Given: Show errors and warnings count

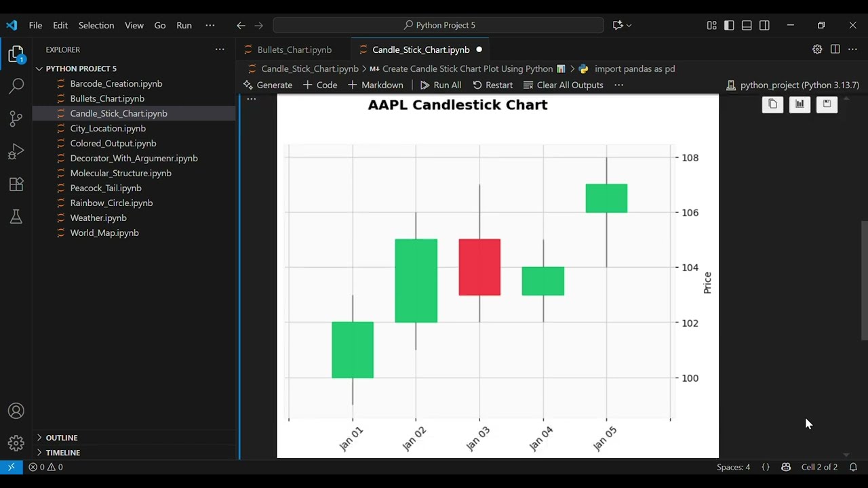Looking at the screenshot, I should click(45, 467).
